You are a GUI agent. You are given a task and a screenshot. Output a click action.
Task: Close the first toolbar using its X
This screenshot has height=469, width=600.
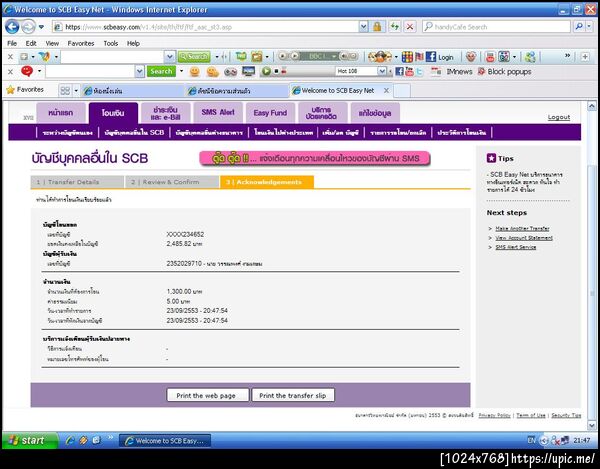coord(10,57)
